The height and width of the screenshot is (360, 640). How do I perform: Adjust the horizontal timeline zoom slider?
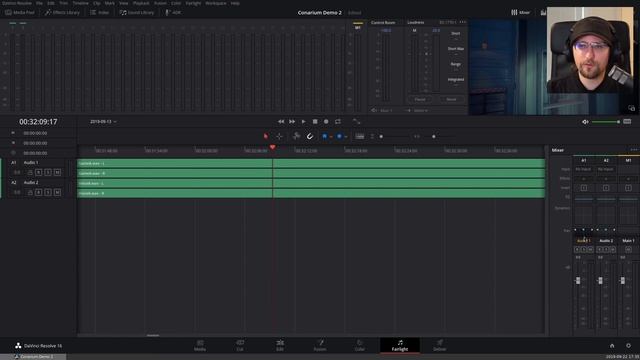(433, 136)
